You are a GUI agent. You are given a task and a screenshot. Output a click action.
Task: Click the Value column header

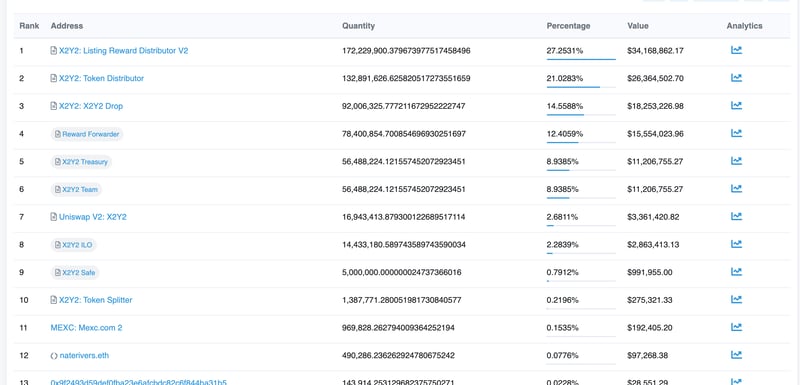coord(638,25)
